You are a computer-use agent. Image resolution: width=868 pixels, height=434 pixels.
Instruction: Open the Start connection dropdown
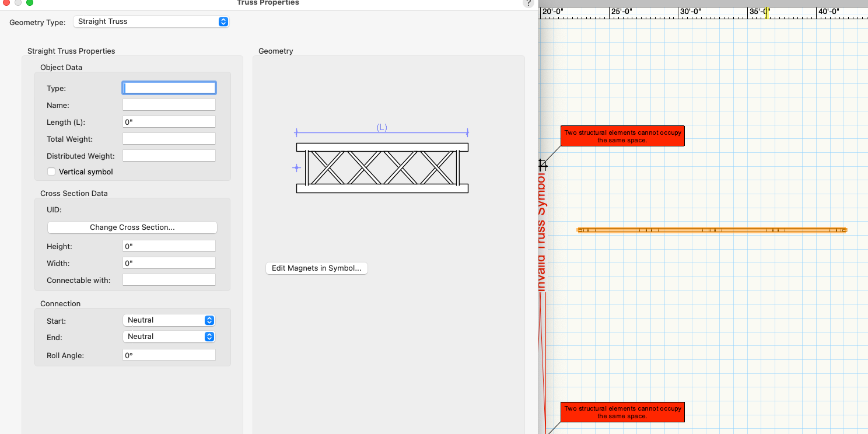click(169, 320)
